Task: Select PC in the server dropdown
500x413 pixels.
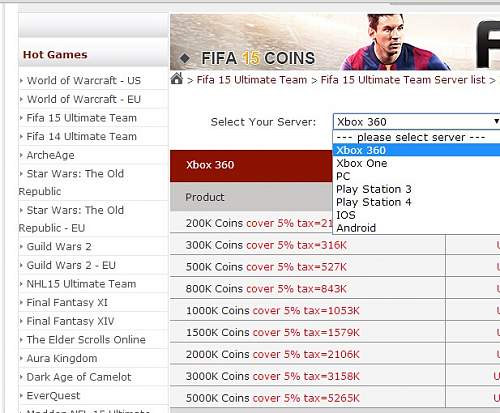Action: 343,176
